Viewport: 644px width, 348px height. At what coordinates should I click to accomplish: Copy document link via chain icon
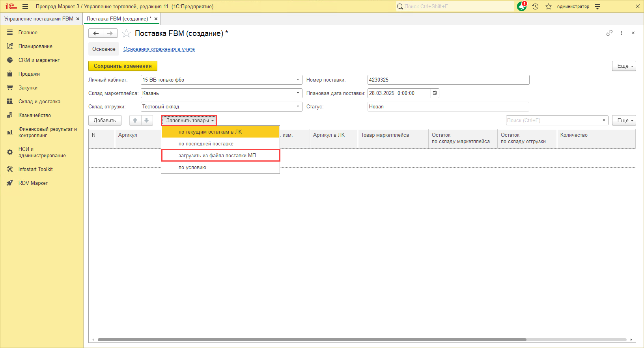(609, 33)
